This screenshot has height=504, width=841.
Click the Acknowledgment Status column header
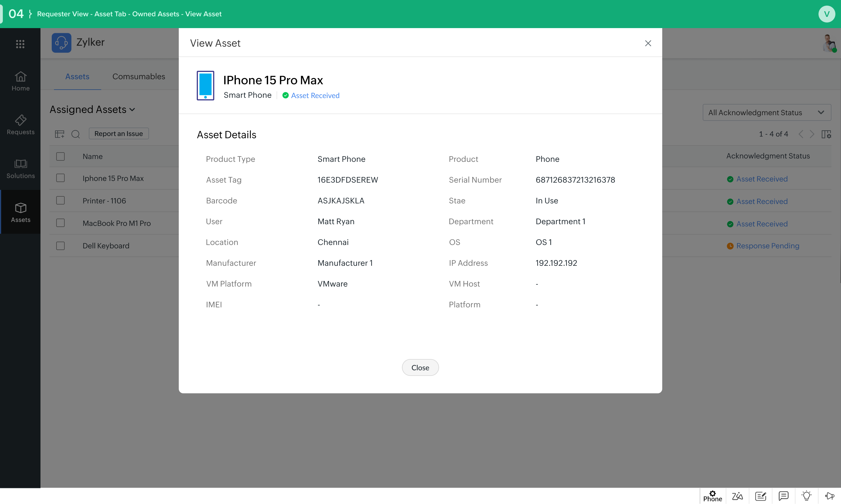(768, 156)
